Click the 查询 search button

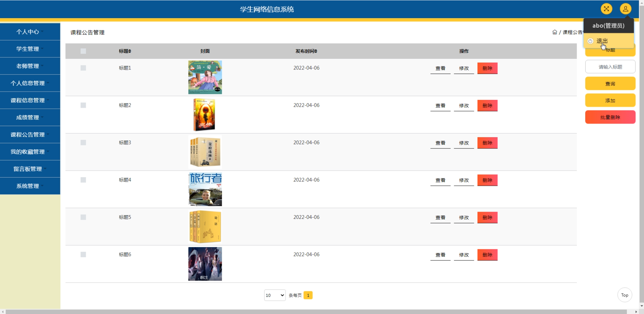[610, 83]
